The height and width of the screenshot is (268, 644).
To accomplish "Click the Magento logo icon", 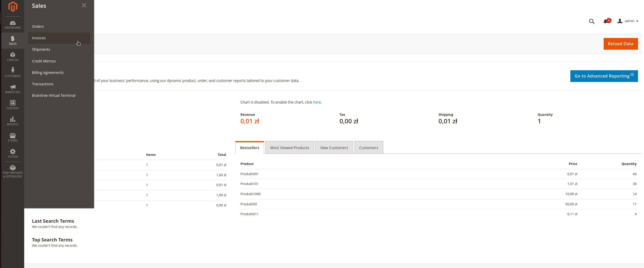I will pos(12,7).
